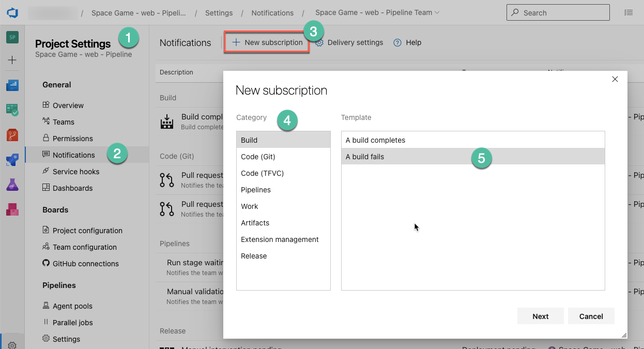The width and height of the screenshot is (644, 349).
Task: Click the Search input field
Action: click(558, 12)
